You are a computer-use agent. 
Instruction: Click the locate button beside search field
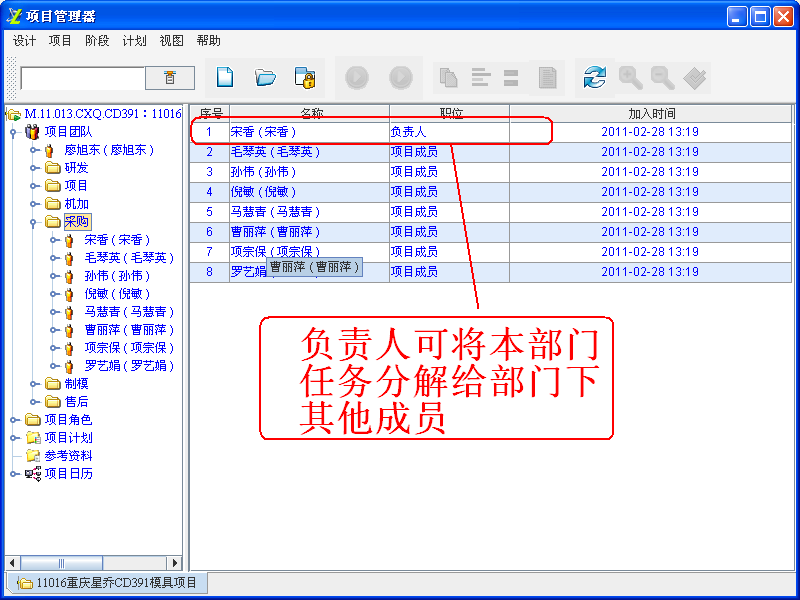(170, 78)
